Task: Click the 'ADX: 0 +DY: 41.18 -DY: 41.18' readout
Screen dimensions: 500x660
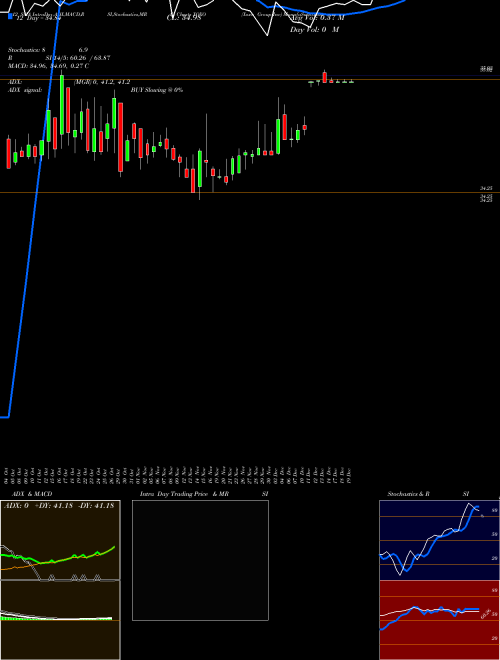Action: (x=59, y=506)
